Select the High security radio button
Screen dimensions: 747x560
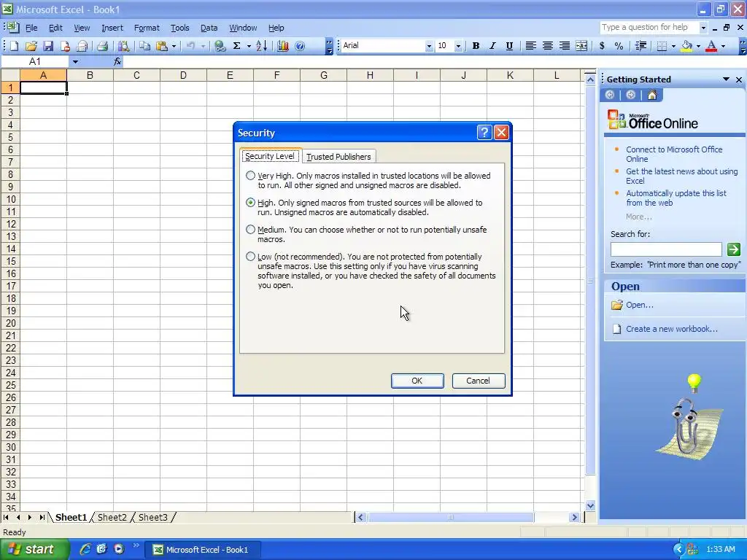point(251,203)
